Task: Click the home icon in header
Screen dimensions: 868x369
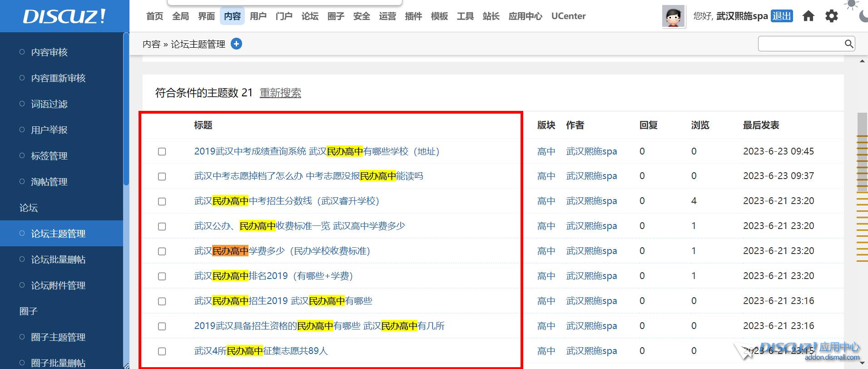Action: (x=808, y=16)
